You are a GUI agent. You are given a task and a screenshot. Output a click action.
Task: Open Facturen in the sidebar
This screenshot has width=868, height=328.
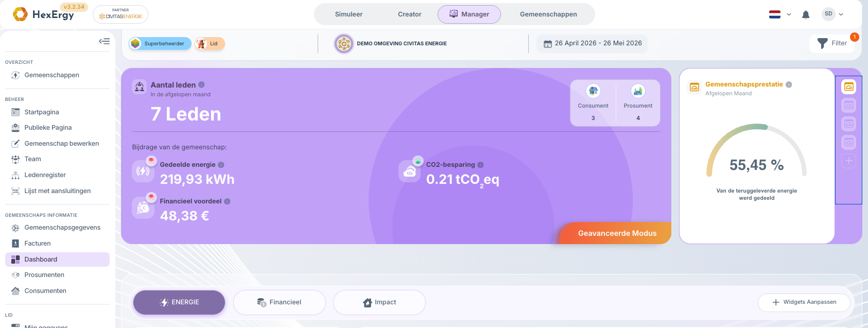pos(57,244)
